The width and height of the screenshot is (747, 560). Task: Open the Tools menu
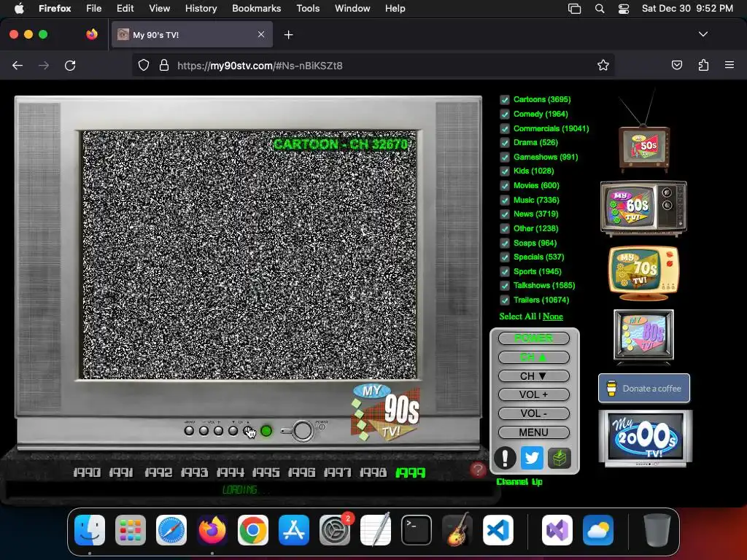point(308,9)
